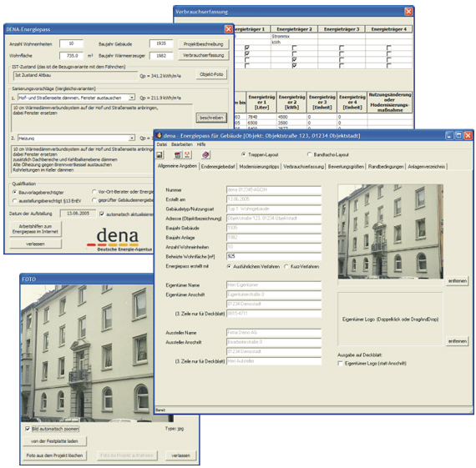
Task: Open the Bearbeiten menu
Action: (182, 144)
